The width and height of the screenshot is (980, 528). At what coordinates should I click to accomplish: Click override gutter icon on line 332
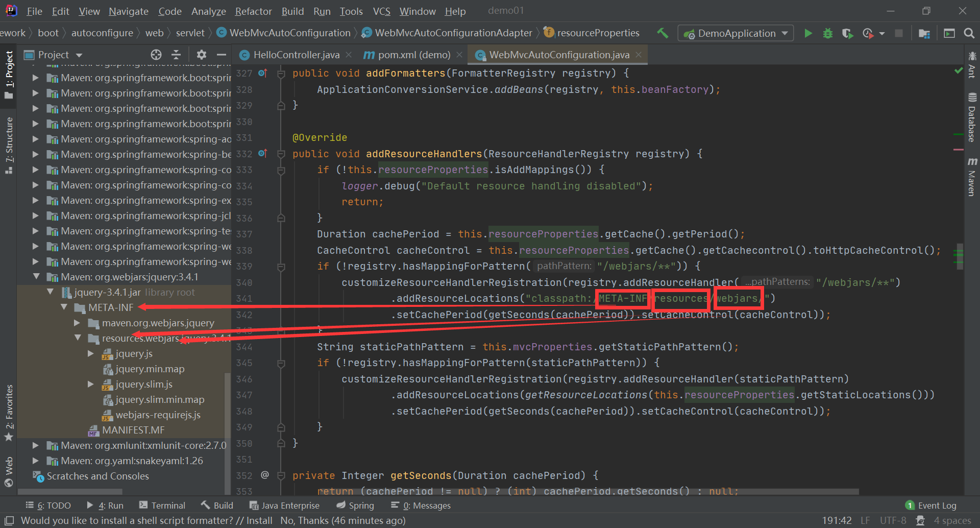(263, 153)
